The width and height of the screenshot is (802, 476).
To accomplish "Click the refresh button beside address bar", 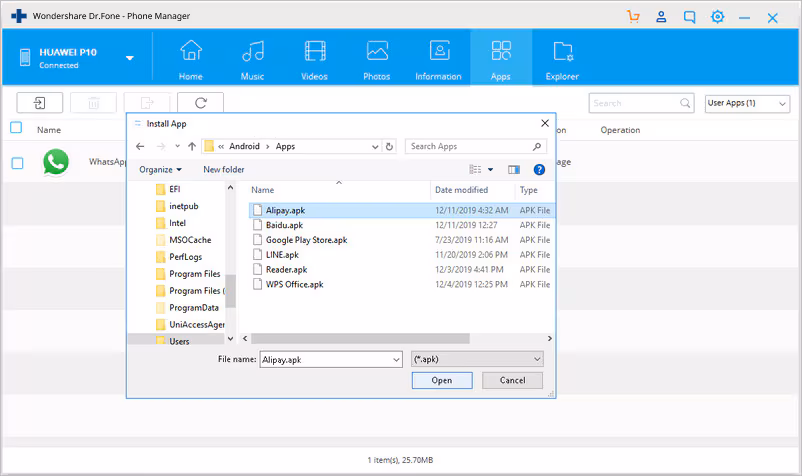I will [389, 147].
